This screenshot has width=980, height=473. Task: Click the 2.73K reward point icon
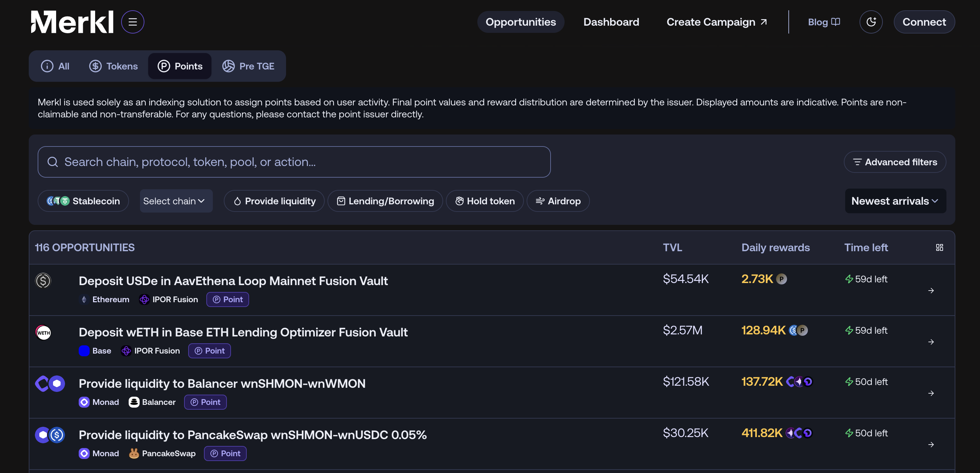tap(781, 279)
